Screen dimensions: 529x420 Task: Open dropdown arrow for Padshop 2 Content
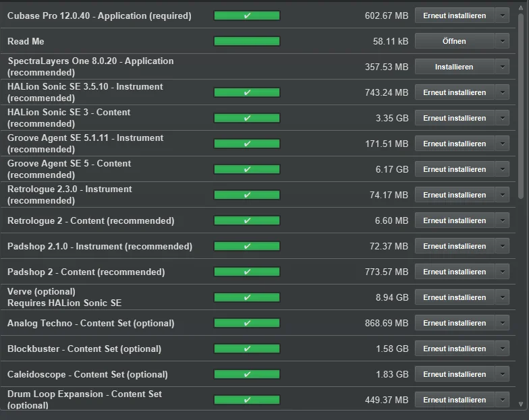[502, 272]
